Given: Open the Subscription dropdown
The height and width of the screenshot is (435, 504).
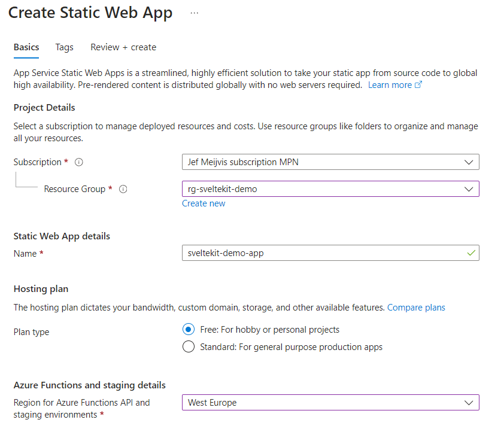Looking at the screenshot, I should pos(330,162).
